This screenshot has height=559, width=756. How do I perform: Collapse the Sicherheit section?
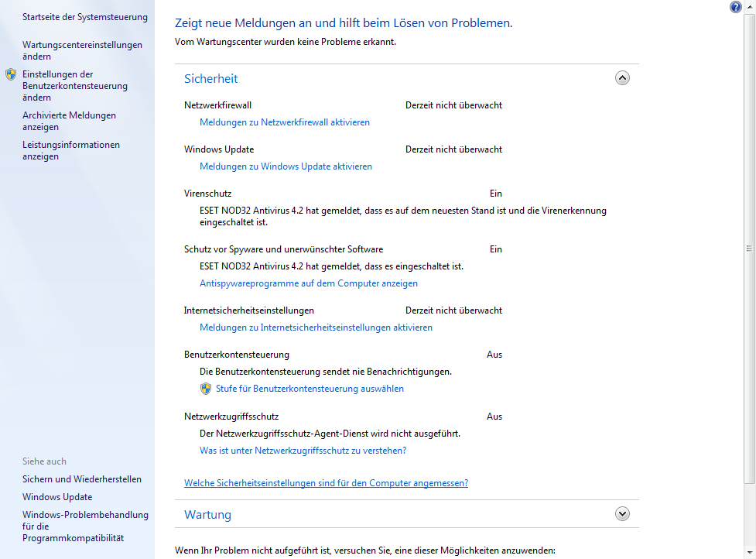coord(622,78)
